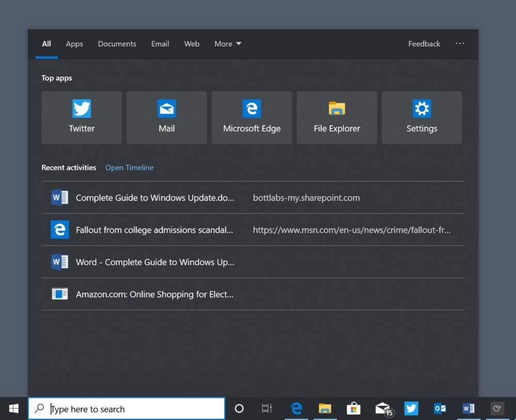Open Outlook from the taskbar
Viewport: 516px width, 420px height.
tap(440, 409)
